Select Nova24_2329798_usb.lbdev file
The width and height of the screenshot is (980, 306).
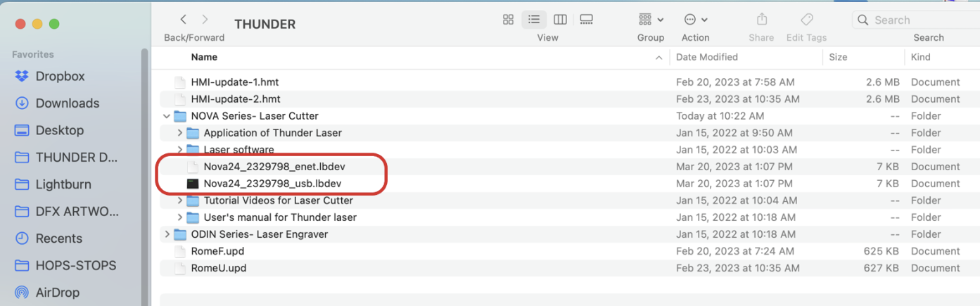(273, 184)
